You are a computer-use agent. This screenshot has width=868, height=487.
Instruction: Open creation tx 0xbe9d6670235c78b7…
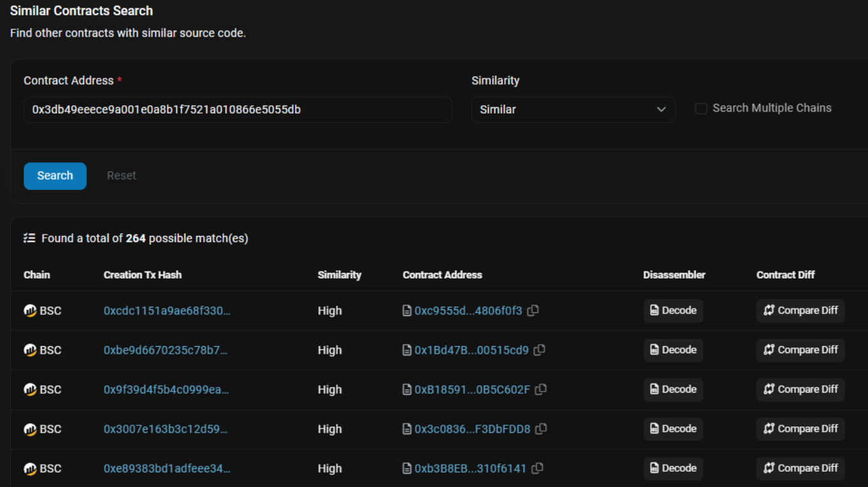[166, 351]
